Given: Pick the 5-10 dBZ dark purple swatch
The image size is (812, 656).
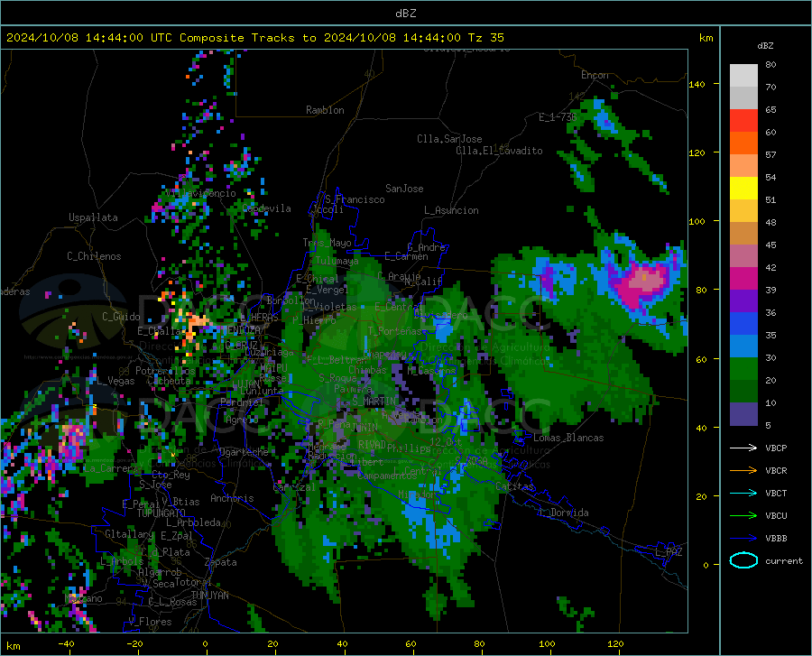Looking at the screenshot, I should 743,414.
